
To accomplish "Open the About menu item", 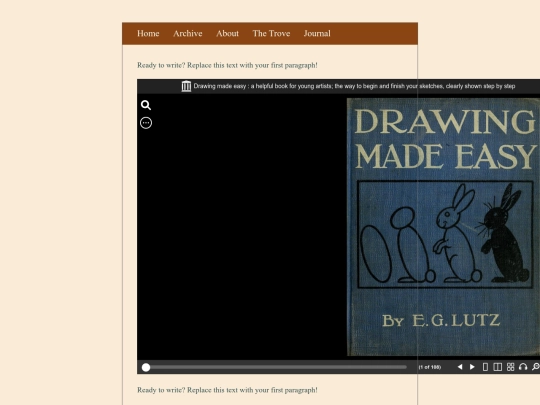I will (227, 33).
